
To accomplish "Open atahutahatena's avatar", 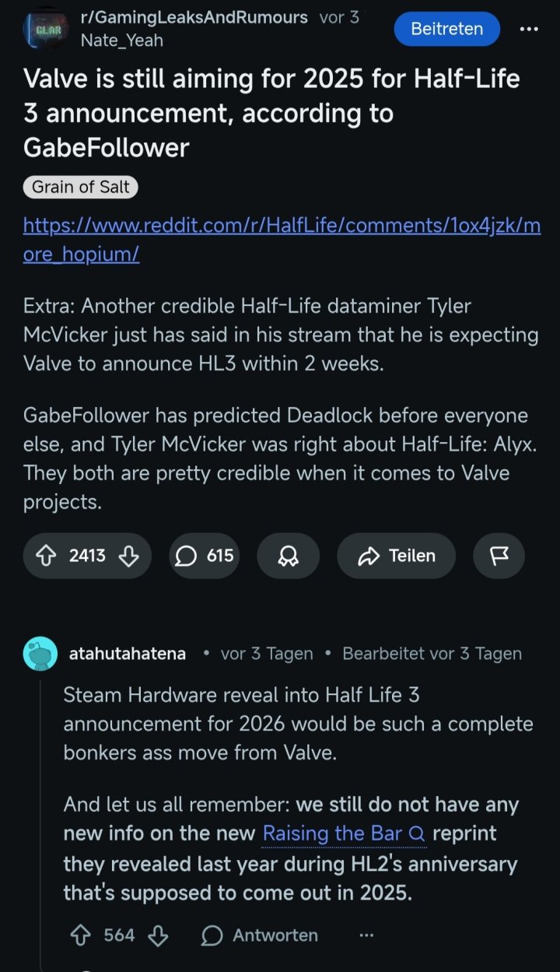I will [x=40, y=654].
